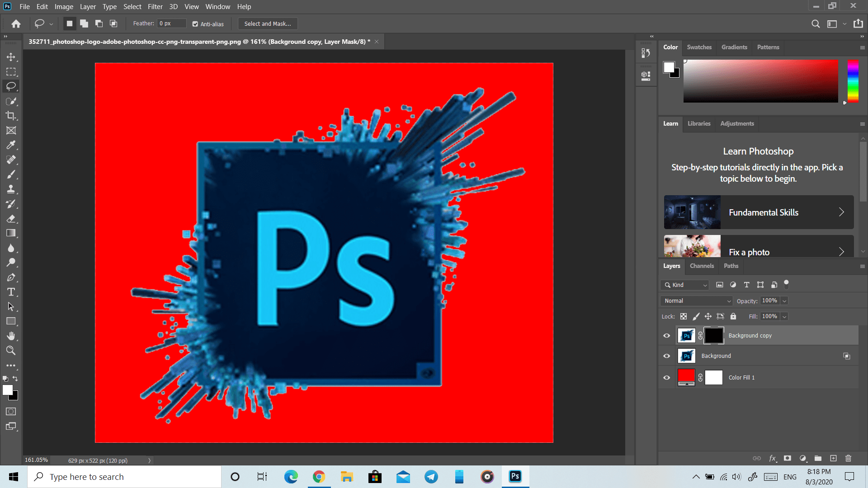Select the Frame tool
The image size is (868, 488).
tap(11, 131)
